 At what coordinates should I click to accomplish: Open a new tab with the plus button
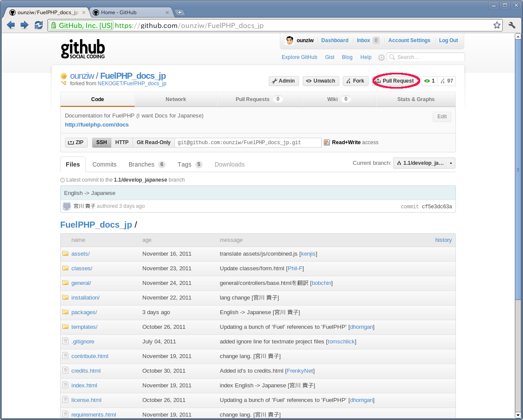[180, 12]
